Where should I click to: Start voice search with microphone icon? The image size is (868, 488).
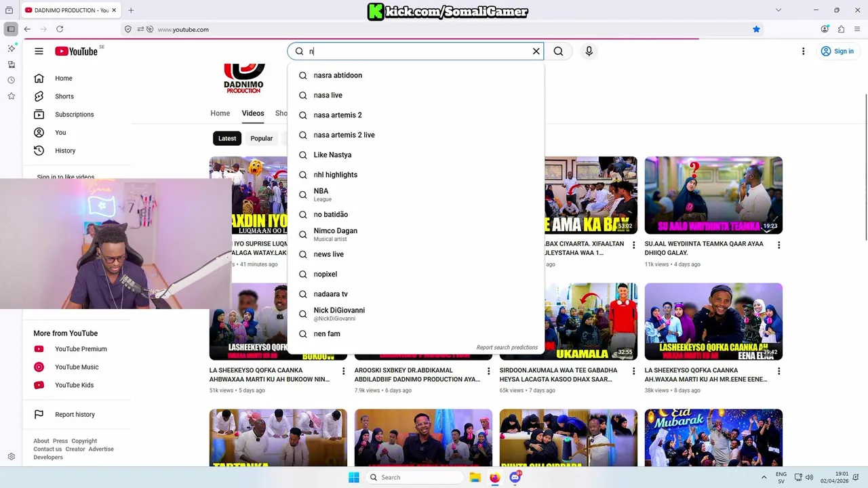pyautogui.click(x=589, y=51)
